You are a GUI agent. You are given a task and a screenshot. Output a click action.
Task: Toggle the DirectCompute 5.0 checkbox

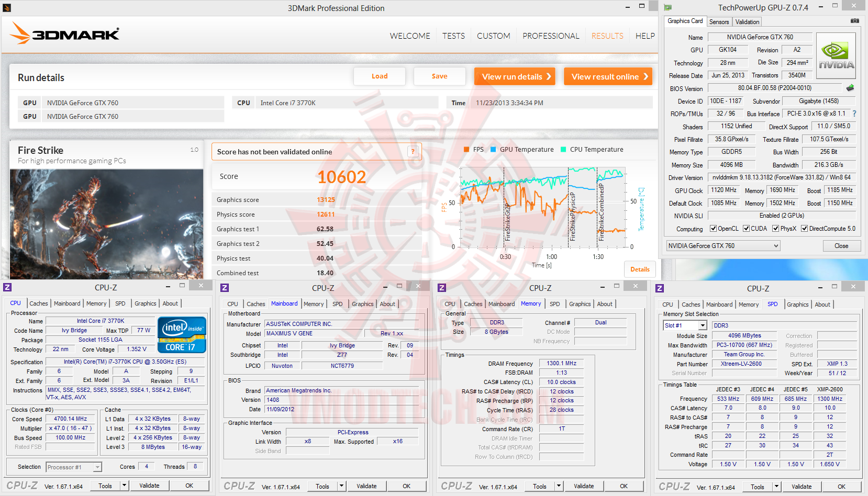pos(804,229)
